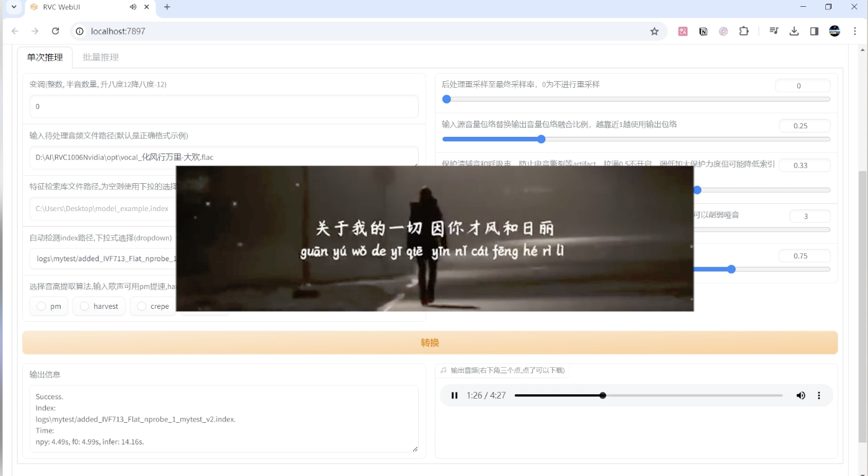Open the media control music-note icon
This screenshot has height=476, width=868.
774,32
